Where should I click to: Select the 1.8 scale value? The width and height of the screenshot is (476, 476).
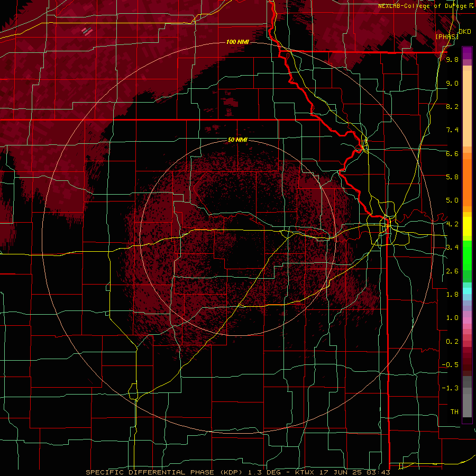pos(452,295)
